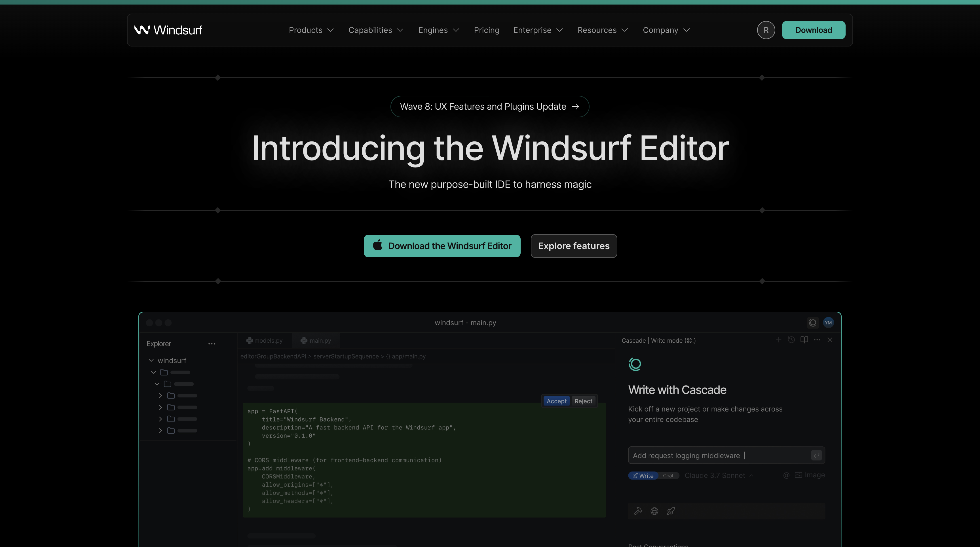Switch to the main.py tab
This screenshot has height=547, width=980.
[x=316, y=341]
